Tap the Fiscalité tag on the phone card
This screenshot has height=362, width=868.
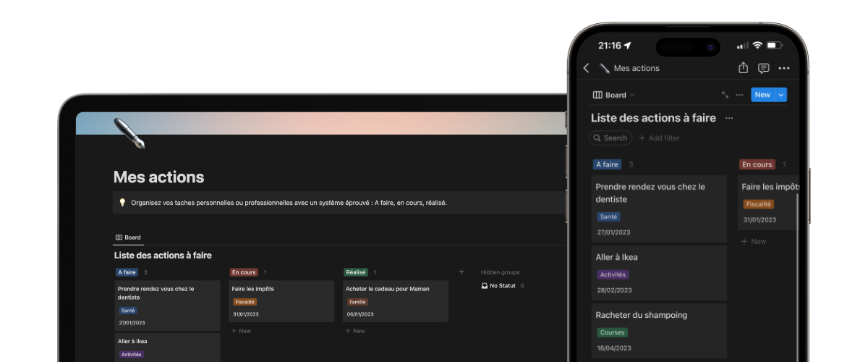pos(759,204)
